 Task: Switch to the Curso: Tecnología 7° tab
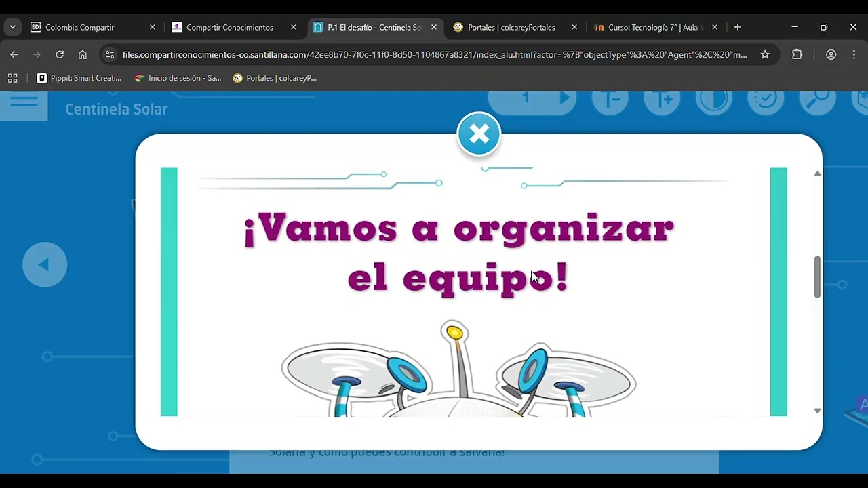point(655,28)
